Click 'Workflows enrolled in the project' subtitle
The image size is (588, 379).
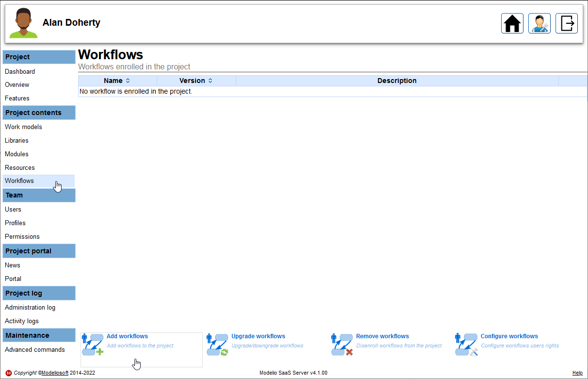(x=134, y=66)
